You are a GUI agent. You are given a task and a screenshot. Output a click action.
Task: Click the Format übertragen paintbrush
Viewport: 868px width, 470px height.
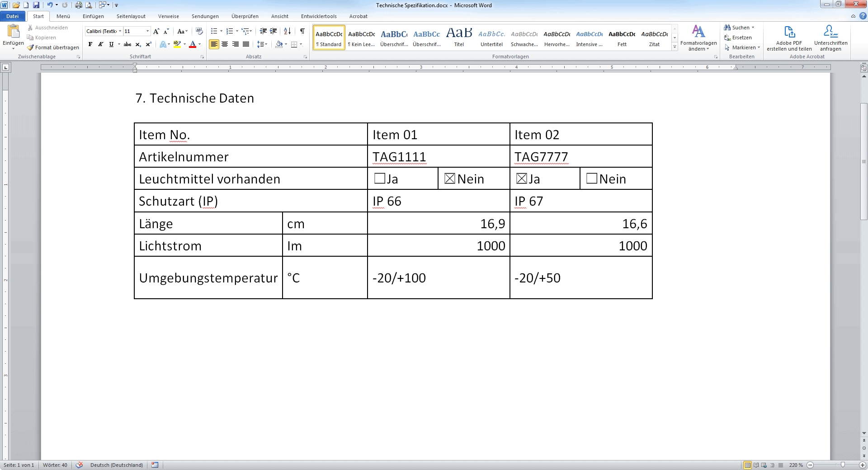(53, 47)
